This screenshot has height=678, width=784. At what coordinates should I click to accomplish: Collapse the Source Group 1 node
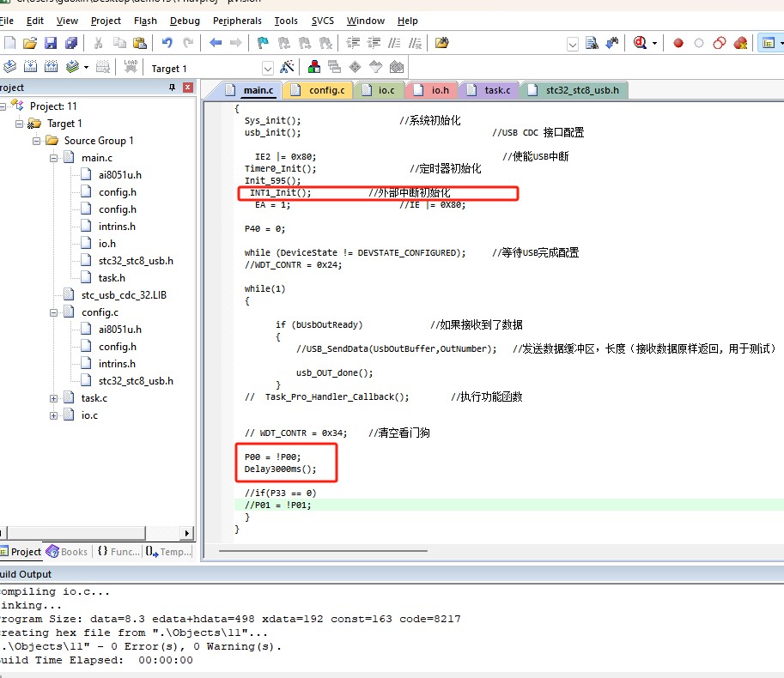(x=36, y=141)
